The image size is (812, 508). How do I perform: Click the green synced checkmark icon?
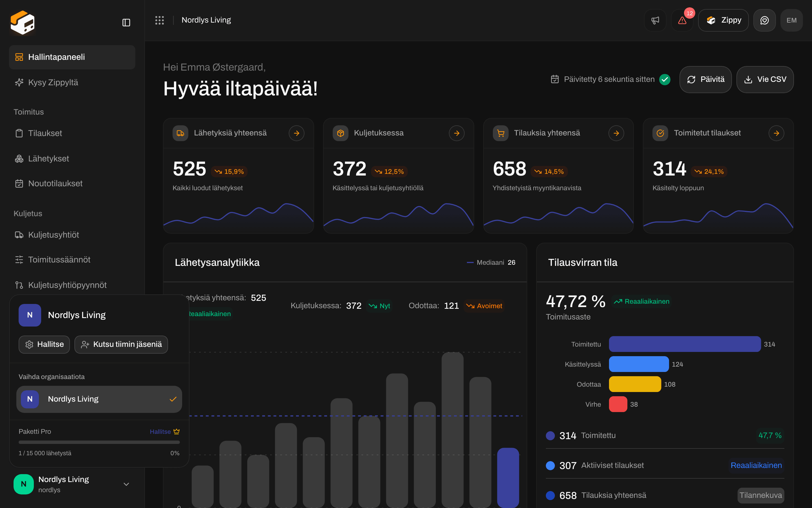tap(665, 79)
